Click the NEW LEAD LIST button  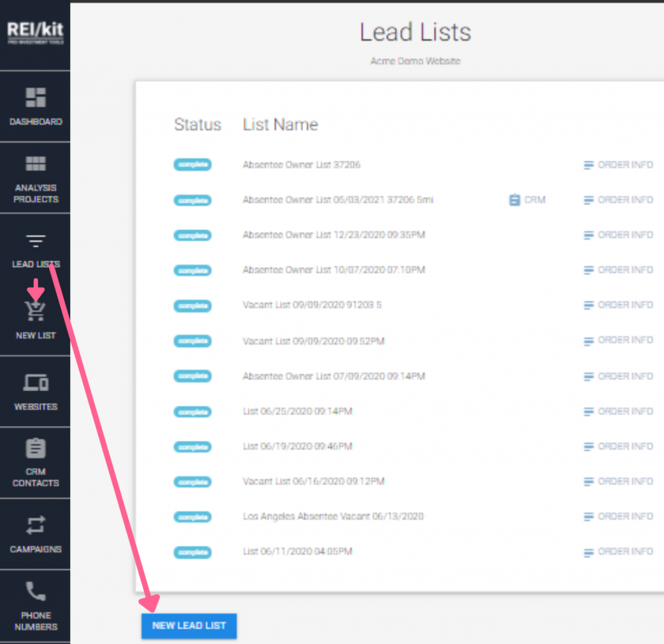click(189, 626)
